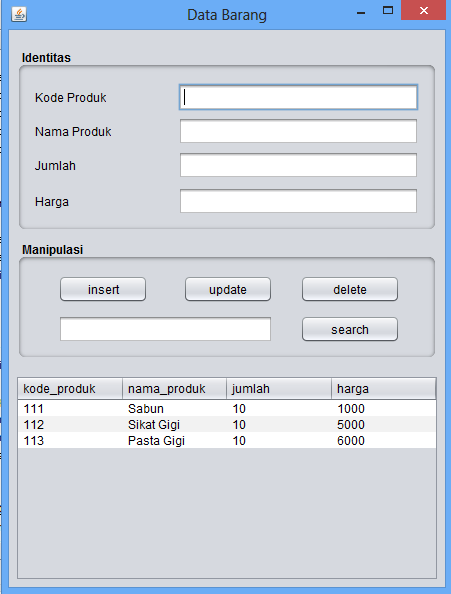Select the Jumlah text field
This screenshot has width=451, height=594.
(298, 165)
